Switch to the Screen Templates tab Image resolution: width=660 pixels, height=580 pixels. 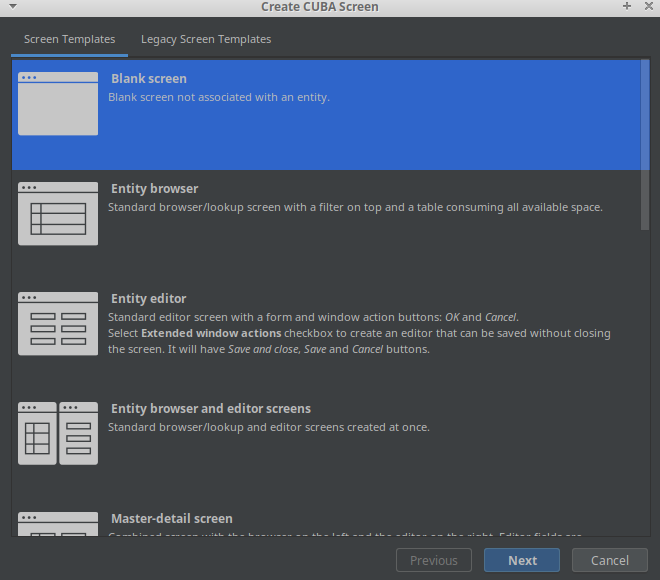pyautogui.click(x=69, y=40)
